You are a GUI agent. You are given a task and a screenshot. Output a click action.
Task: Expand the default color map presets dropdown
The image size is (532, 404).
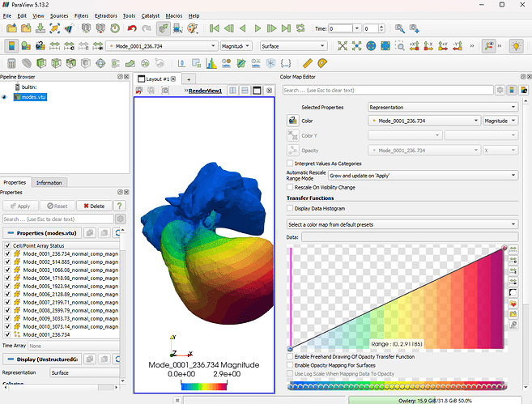[402, 224]
